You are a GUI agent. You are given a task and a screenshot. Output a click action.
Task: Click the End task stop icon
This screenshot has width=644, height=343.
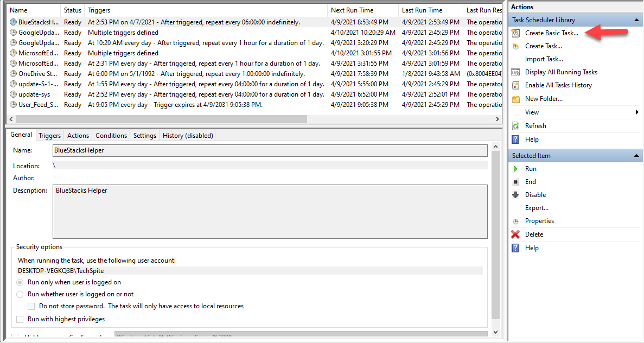(515, 182)
